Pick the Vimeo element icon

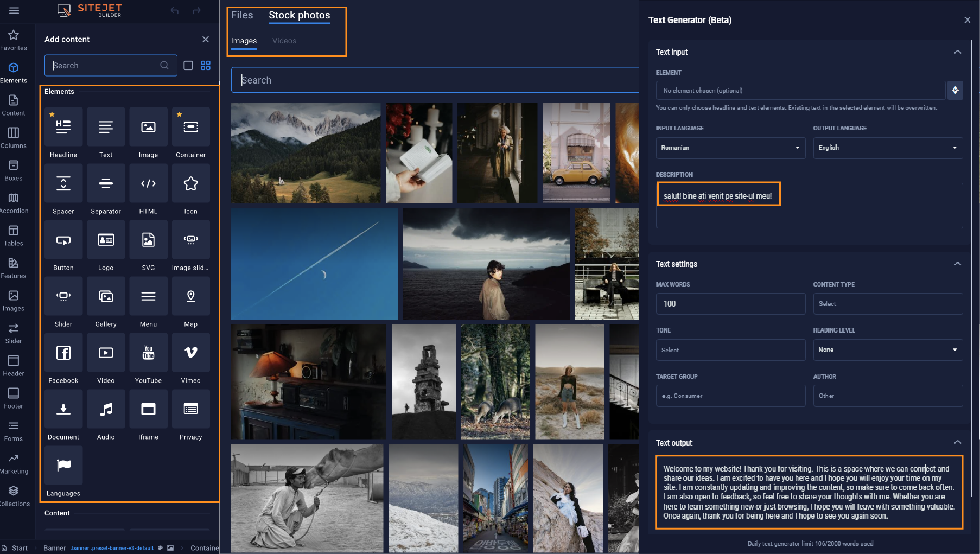click(190, 353)
